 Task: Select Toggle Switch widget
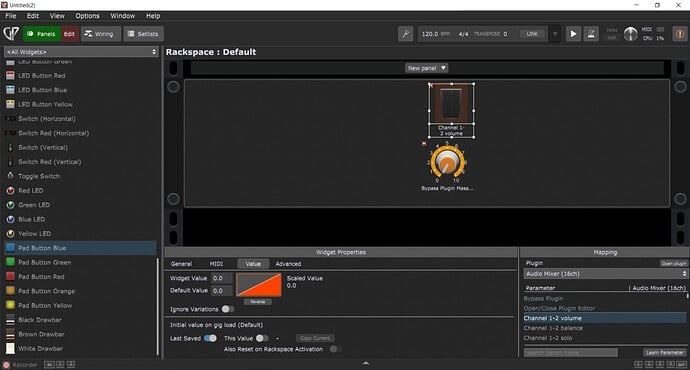coord(39,176)
